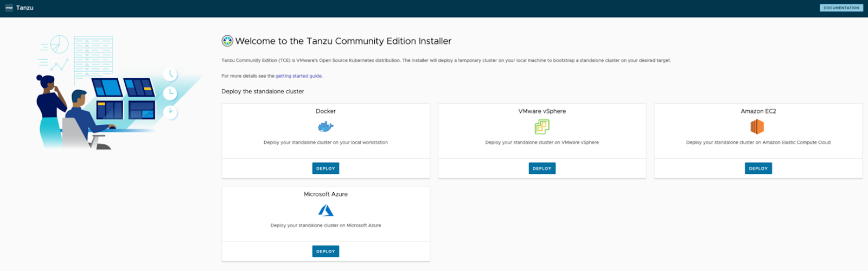
Task: Open the Documentation button
Action: click(841, 8)
